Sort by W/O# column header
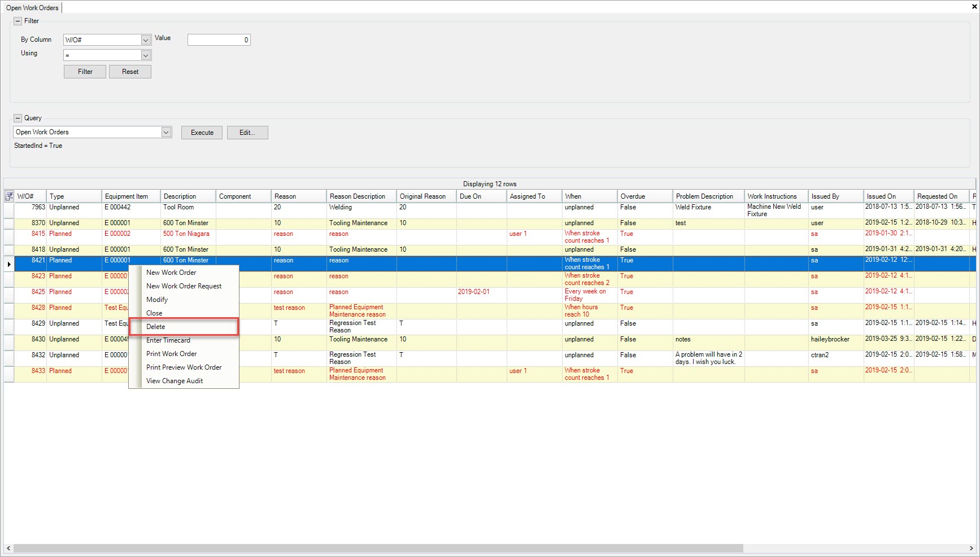The height and width of the screenshot is (557, 980). click(x=31, y=196)
